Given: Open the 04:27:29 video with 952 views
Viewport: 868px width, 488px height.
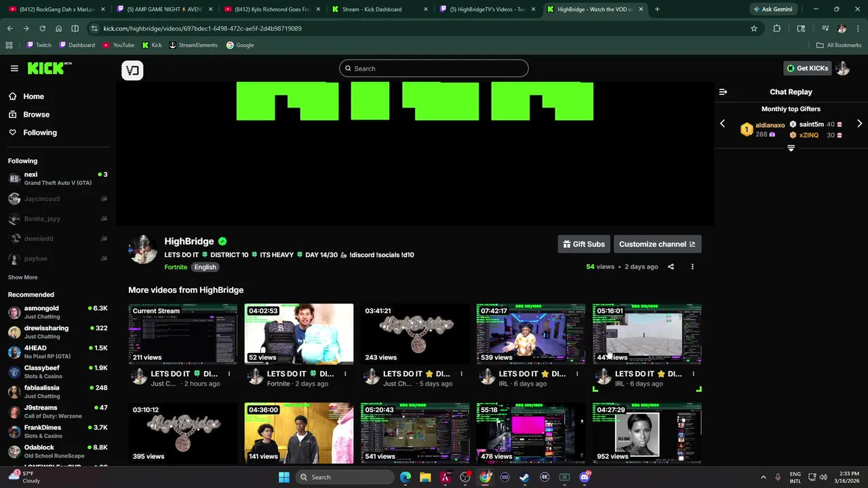Looking at the screenshot, I should point(647,433).
